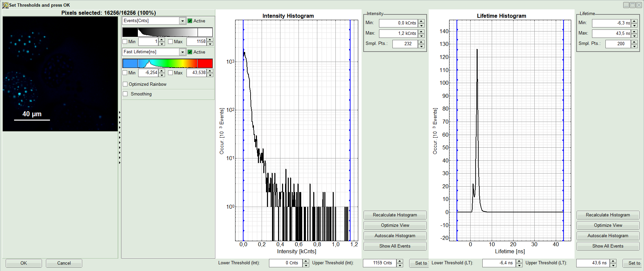The width and height of the screenshot is (644, 271).
Task: Click the panel splitter arrows handle
Action: tap(120, 137)
